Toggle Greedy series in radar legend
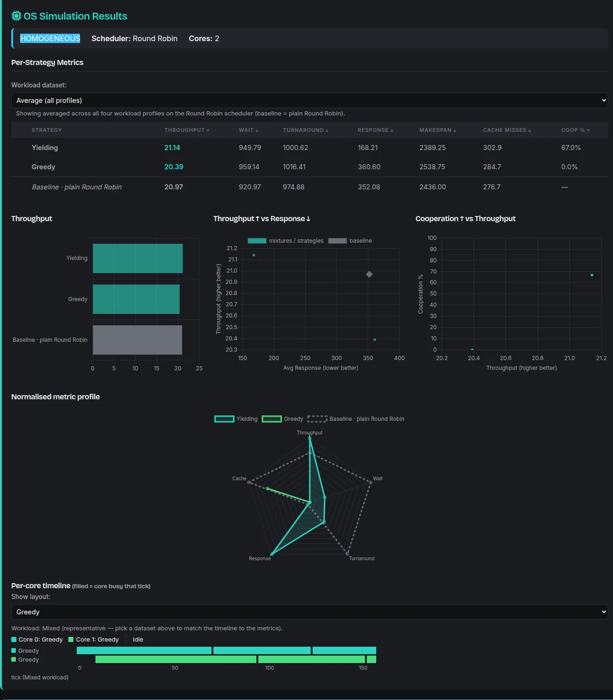 282,419
